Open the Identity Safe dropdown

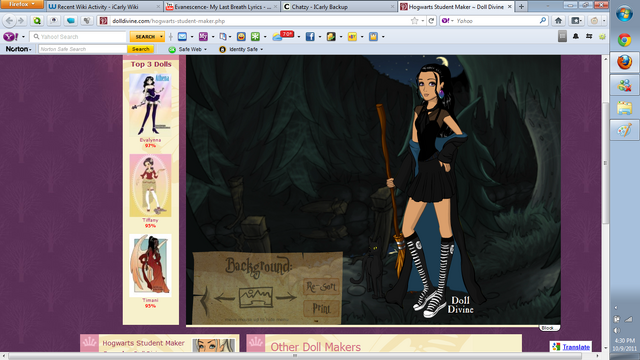pyautogui.click(x=241, y=49)
